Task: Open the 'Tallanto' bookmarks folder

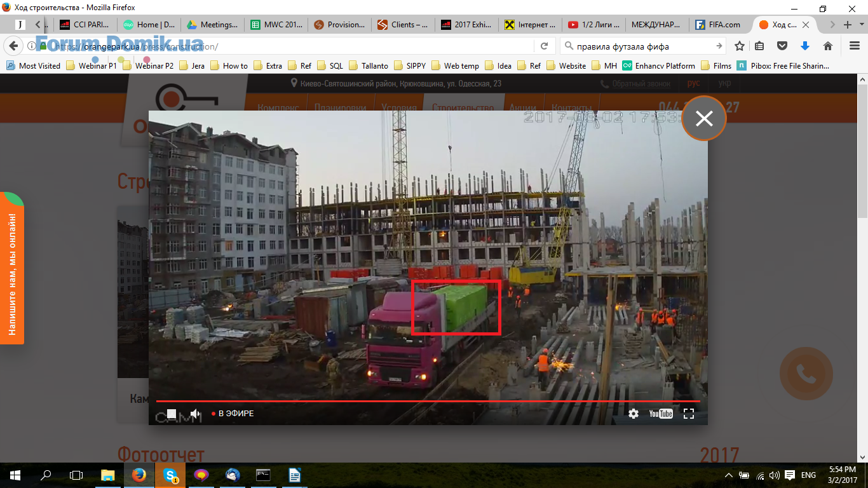Action: (x=369, y=65)
